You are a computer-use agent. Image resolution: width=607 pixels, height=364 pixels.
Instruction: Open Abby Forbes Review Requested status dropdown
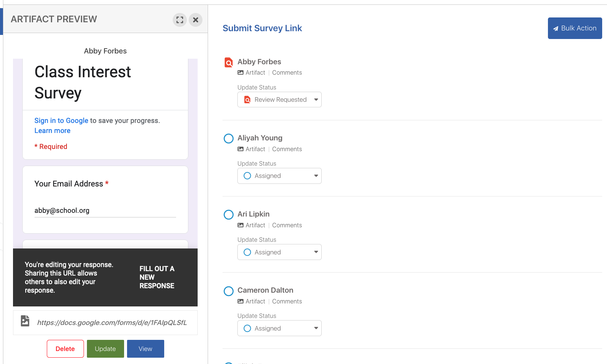(279, 100)
